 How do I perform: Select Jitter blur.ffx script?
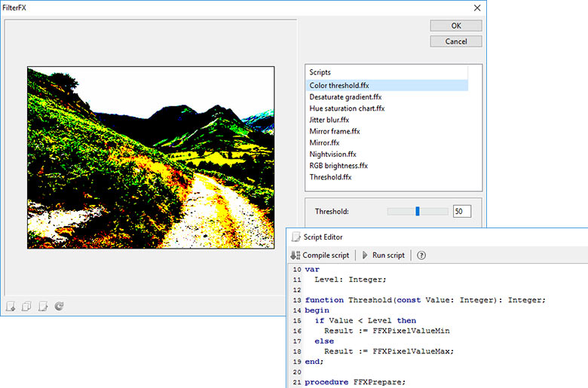pyautogui.click(x=387, y=120)
